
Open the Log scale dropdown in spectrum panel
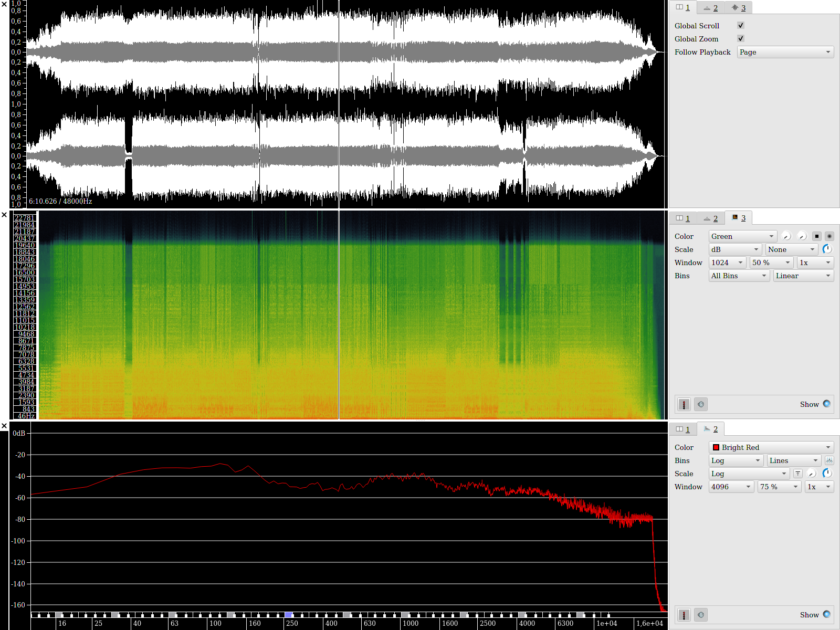coord(749,474)
